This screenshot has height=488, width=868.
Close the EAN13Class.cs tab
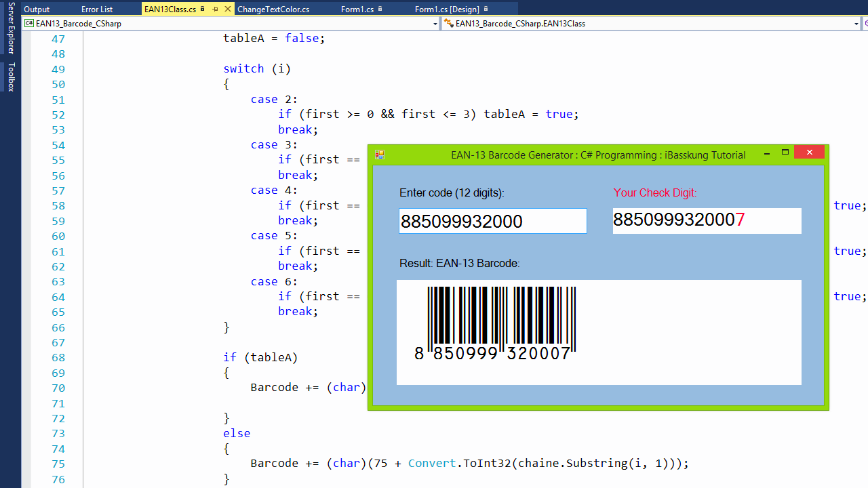pyautogui.click(x=226, y=9)
